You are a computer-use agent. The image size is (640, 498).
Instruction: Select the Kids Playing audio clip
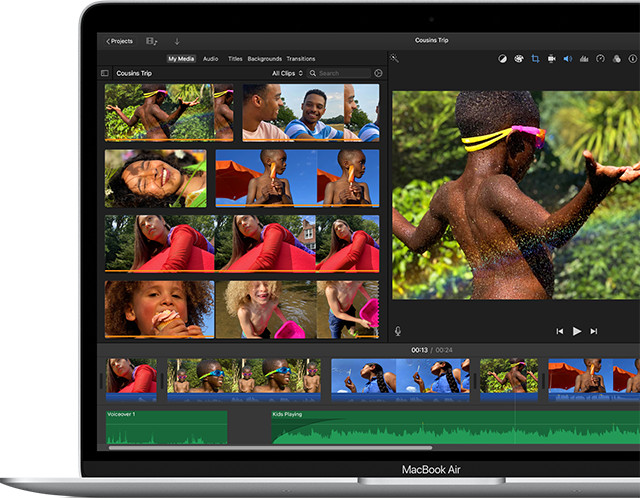click(x=456, y=427)
